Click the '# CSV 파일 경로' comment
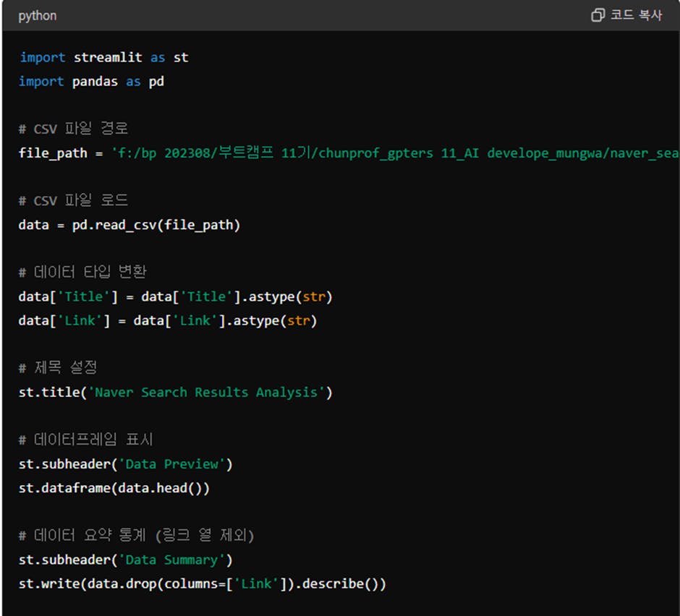The width and height of the screenshot is (680, 616). tap(74, 129)
